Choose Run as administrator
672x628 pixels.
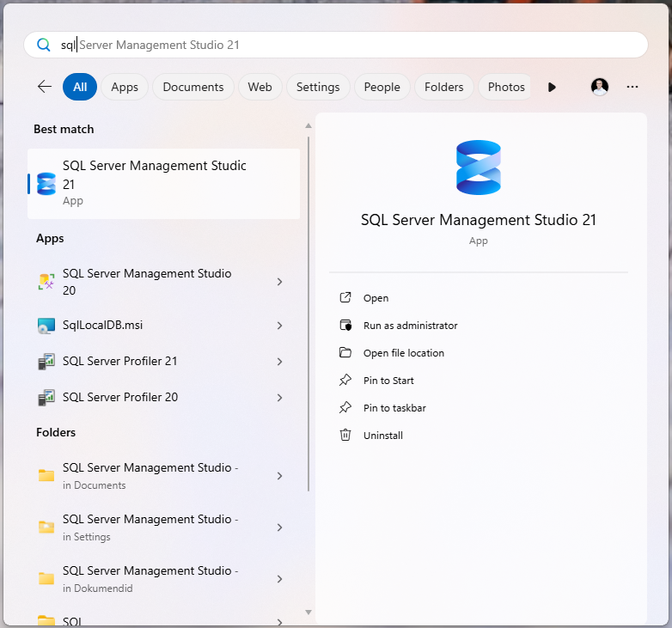[410, 326]
